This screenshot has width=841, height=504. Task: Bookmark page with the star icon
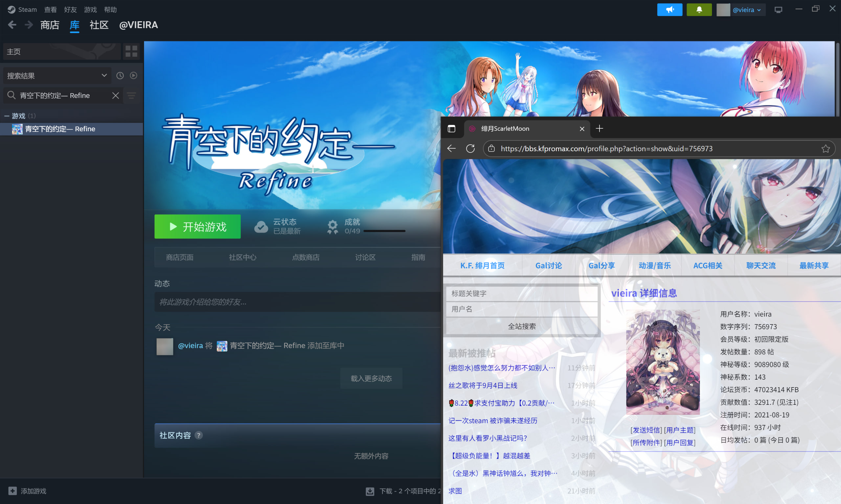click(x=825, y=148)
